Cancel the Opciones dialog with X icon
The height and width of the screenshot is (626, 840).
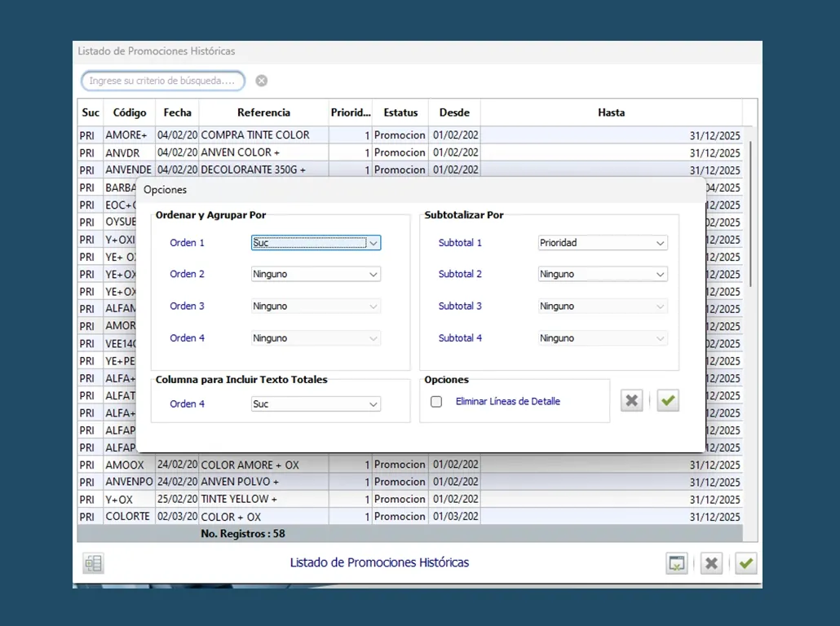631,400
